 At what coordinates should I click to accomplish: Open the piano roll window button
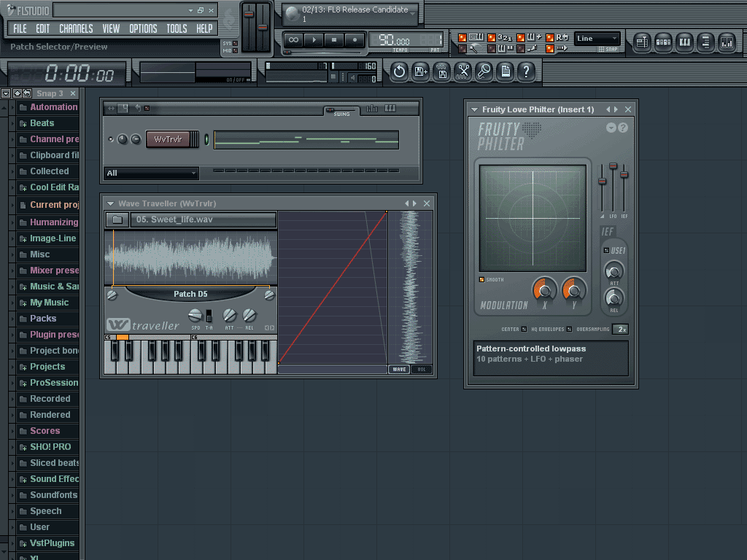684,42
